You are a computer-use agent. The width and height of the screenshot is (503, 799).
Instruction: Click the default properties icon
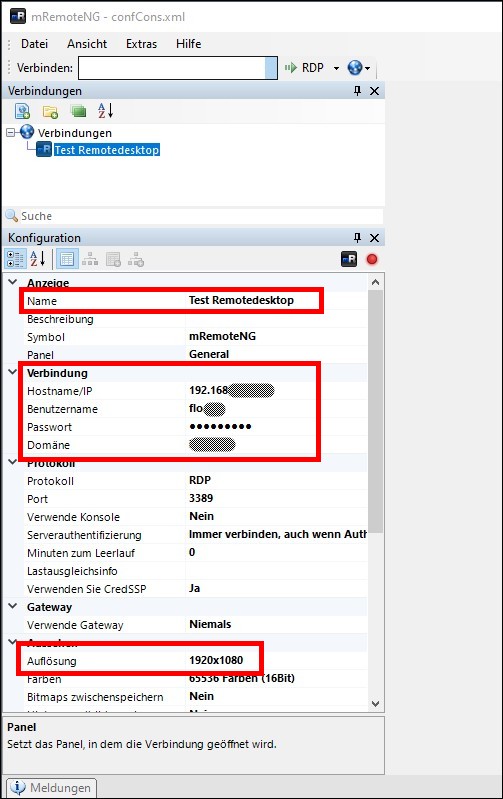coord(113,259)
